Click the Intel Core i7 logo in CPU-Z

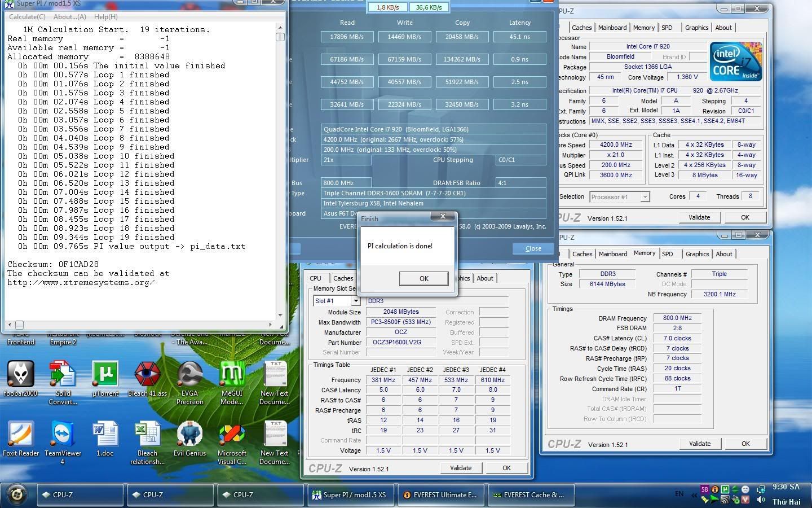pos(736,62)
